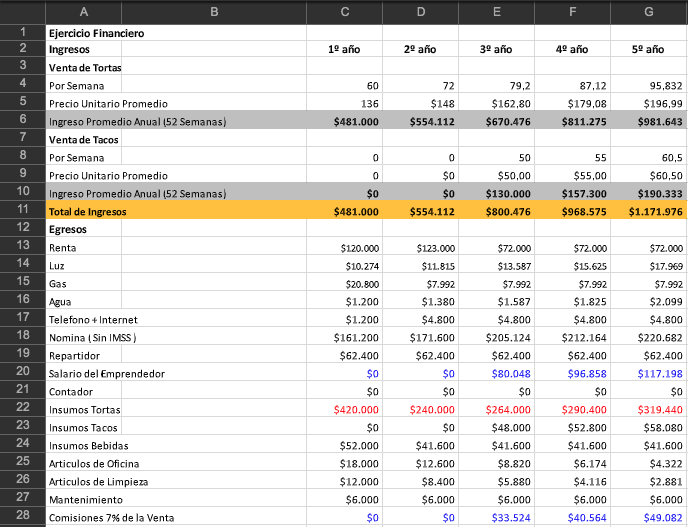Select total income $1.171.976 cell

tap(649, 212)
